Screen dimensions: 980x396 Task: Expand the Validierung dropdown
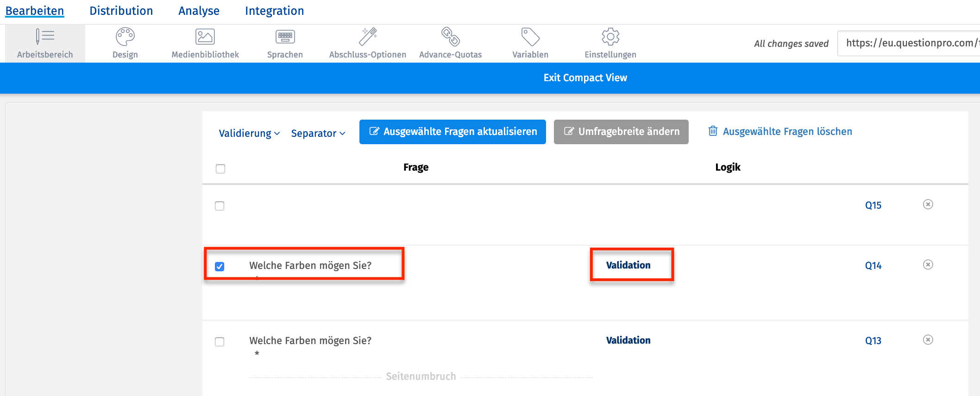(x=249, y=134)
